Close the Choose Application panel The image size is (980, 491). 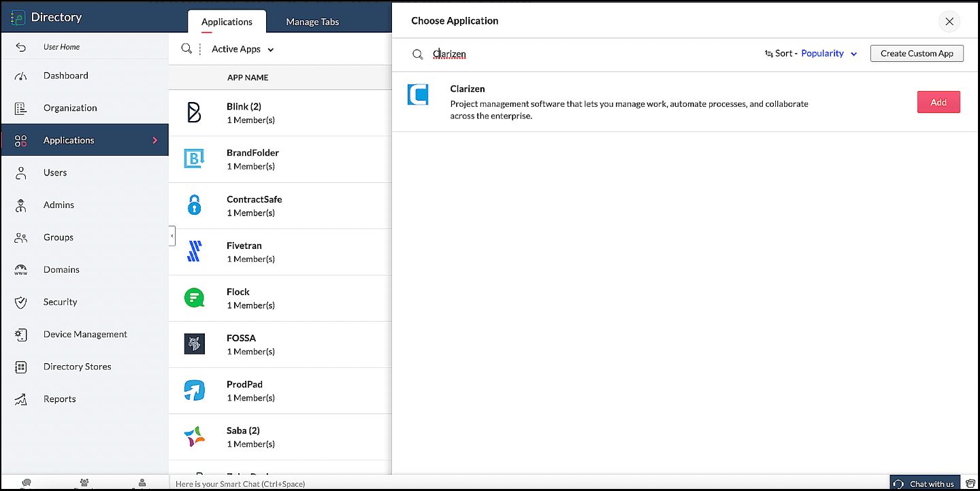[x=949, y=21]
